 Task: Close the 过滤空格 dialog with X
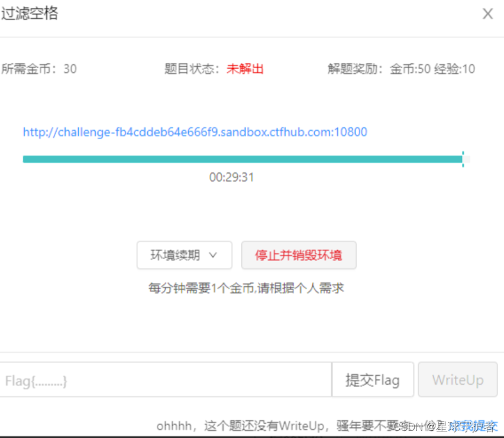(x=487, y=14)
